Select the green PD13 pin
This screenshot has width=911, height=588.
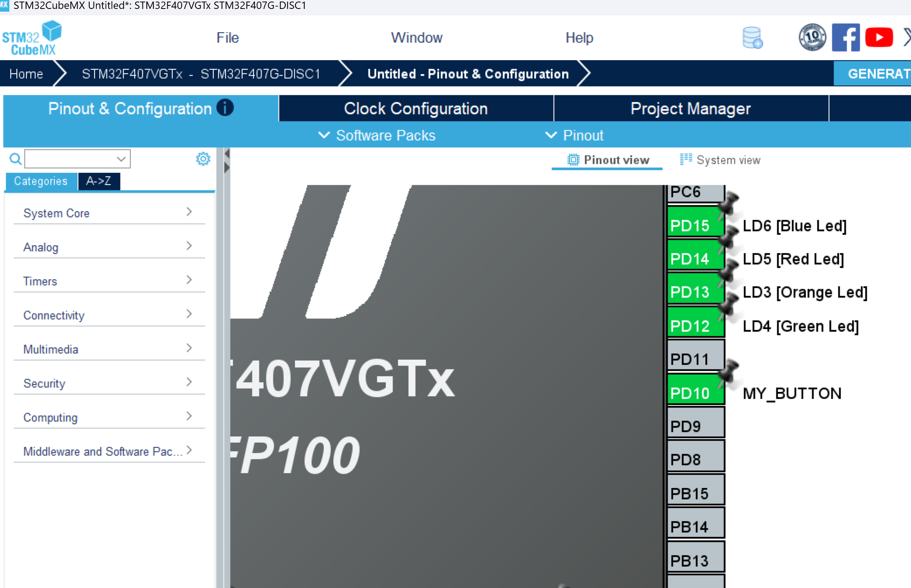point(696,288)
